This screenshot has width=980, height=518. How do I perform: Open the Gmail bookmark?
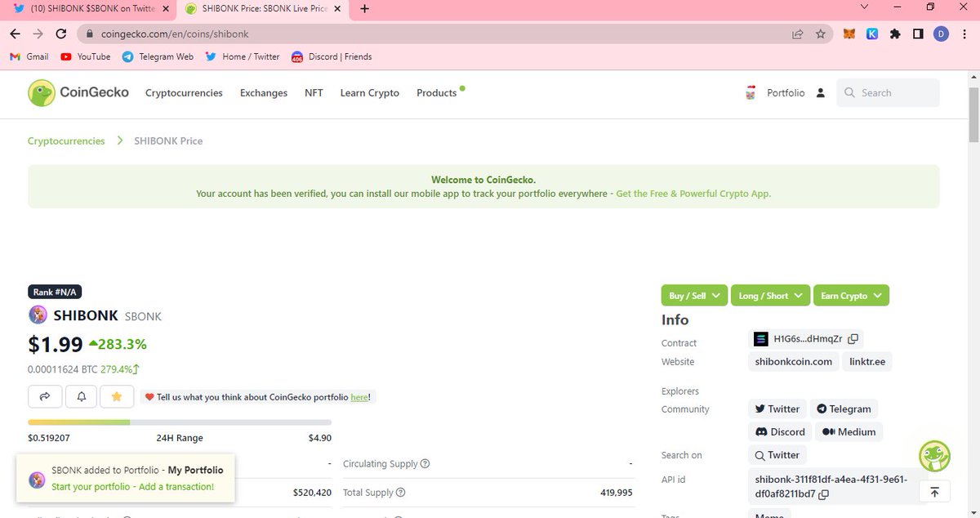29,56
